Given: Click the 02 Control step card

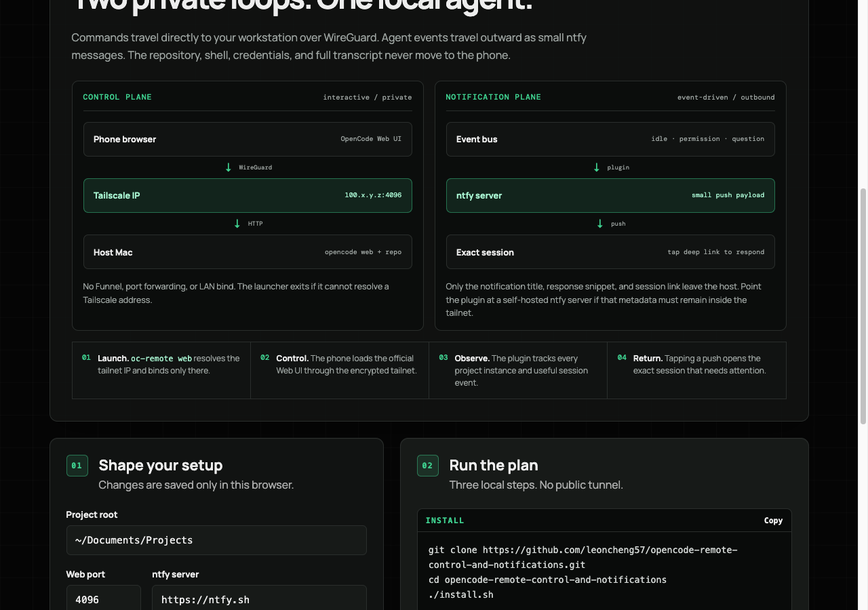Looking at the screenshot, I should 340,370.
